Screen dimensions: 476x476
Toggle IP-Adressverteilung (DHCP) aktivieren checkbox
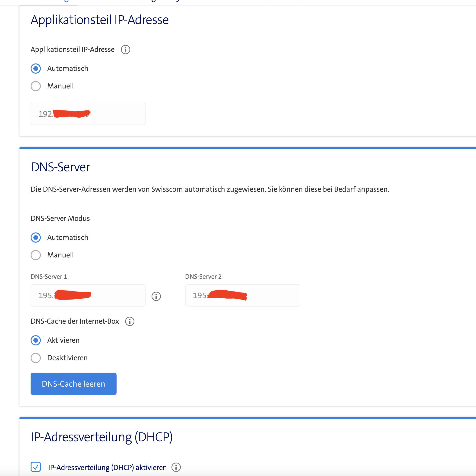[x=36, y=467]
